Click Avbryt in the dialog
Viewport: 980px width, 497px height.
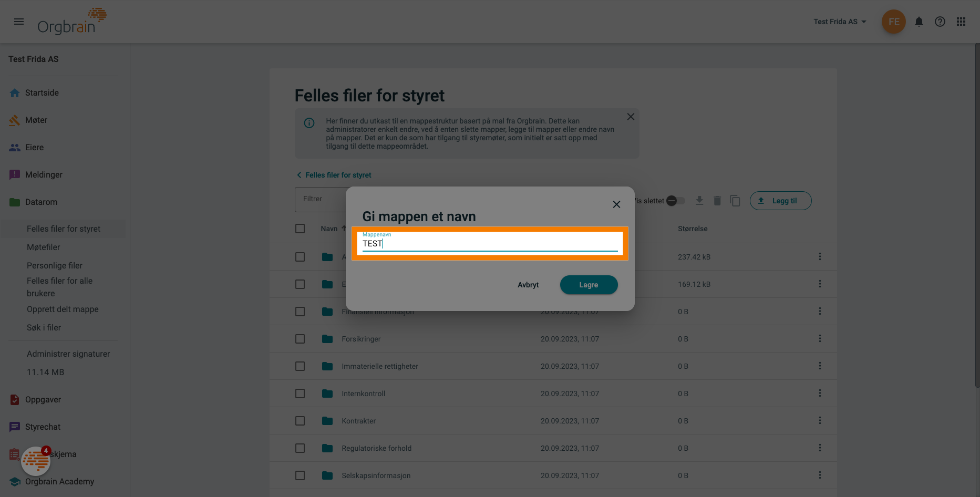click(x=528, y=285)
